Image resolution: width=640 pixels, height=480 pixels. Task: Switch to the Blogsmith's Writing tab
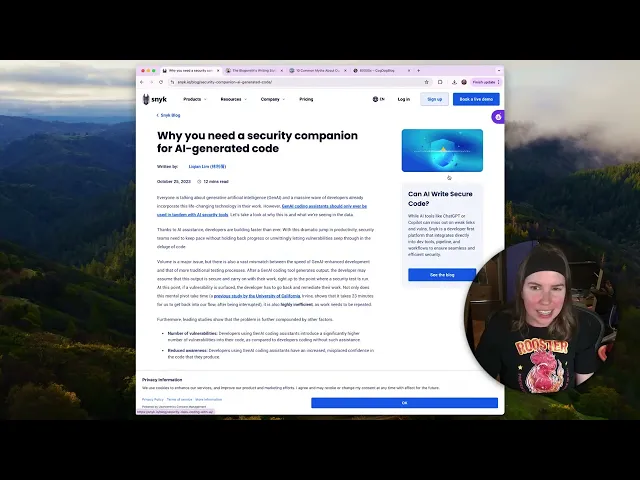pyautogui.click(x=253, y=71)
